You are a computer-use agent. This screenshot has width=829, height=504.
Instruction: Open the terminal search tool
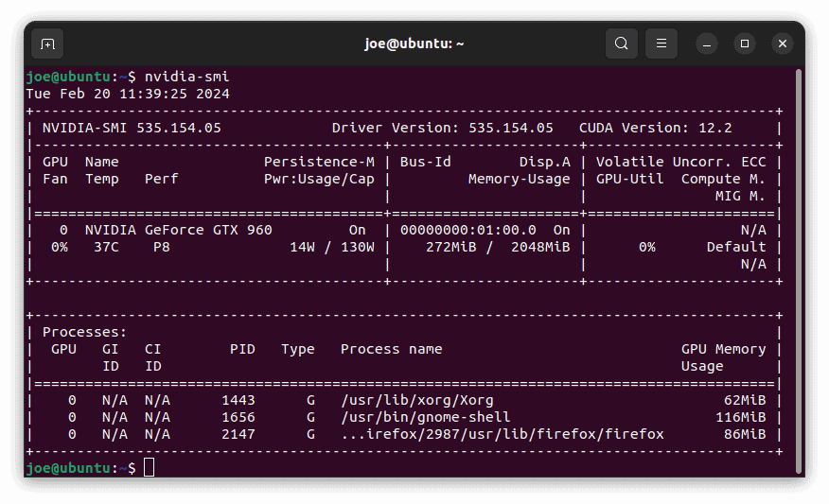click(621, 43)
